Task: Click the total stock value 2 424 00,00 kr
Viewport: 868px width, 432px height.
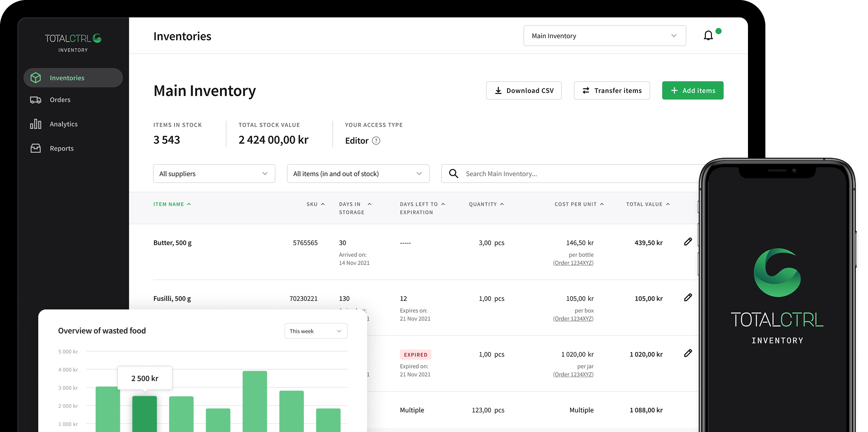Action: point(274,140)
